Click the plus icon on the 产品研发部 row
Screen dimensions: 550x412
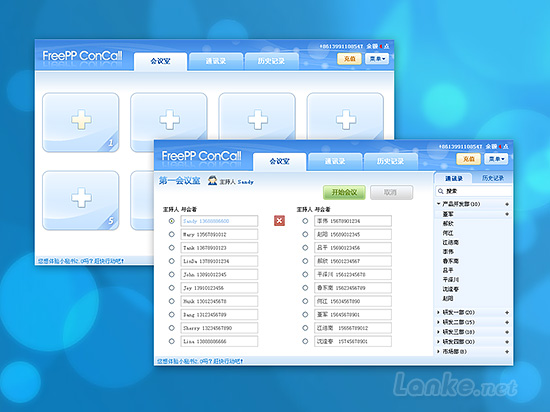coord(507,204)
